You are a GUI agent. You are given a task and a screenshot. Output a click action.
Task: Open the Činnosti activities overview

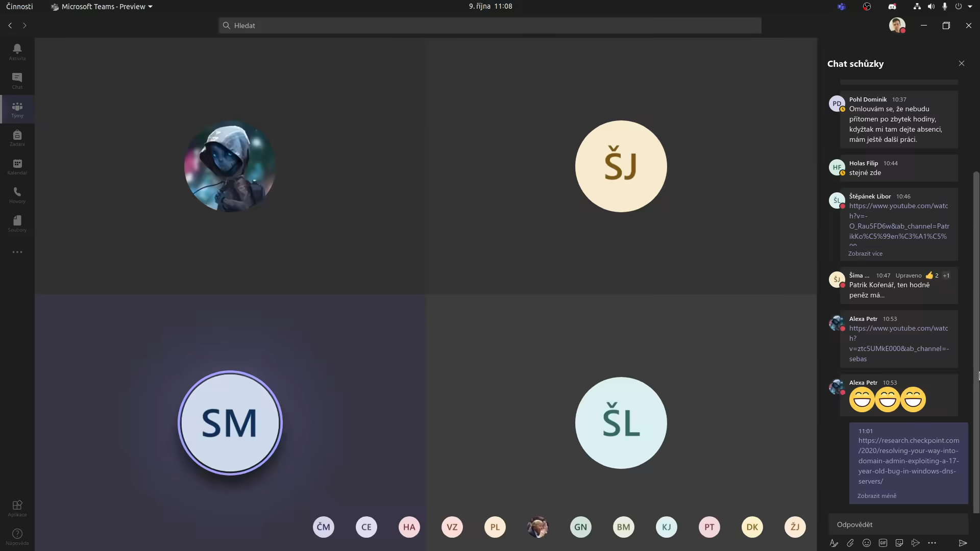pos(19,7)
